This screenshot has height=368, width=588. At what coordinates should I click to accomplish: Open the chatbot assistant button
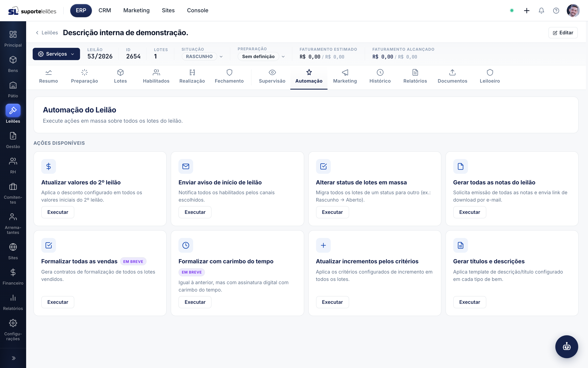point(567,347)
